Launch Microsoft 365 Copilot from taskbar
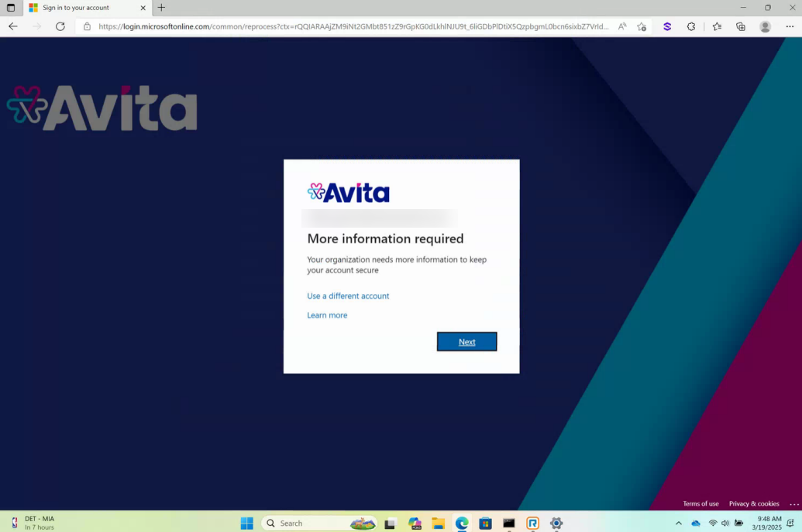Image resolution: width=802 pixels, height=532 pixels. (x=415, y=523)
